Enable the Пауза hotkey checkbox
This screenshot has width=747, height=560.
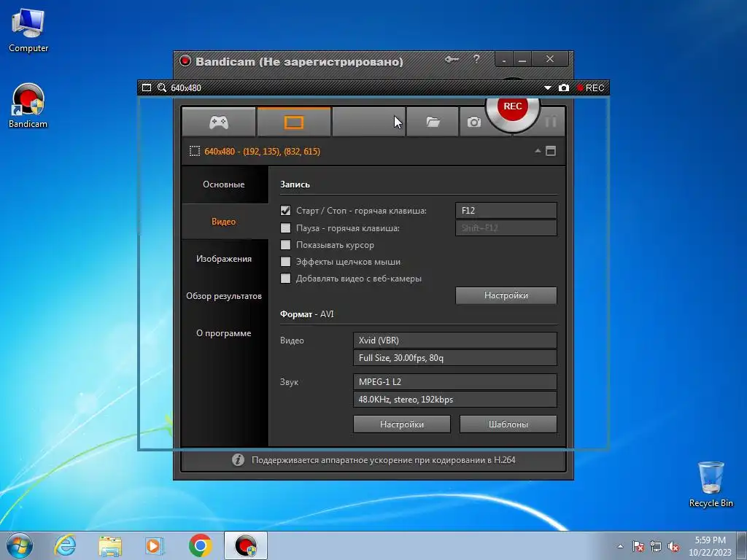285,228
